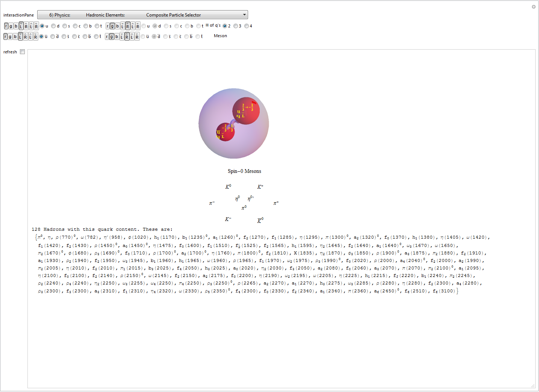Click the small circular icon in top-right corner

pyautogui.click(x=533, y=7)
